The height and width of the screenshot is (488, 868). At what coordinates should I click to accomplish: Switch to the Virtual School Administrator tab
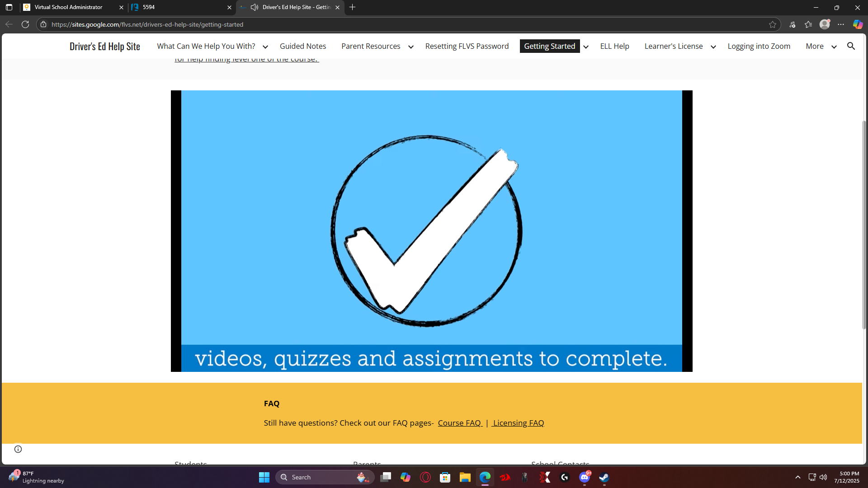coord(69,7)
